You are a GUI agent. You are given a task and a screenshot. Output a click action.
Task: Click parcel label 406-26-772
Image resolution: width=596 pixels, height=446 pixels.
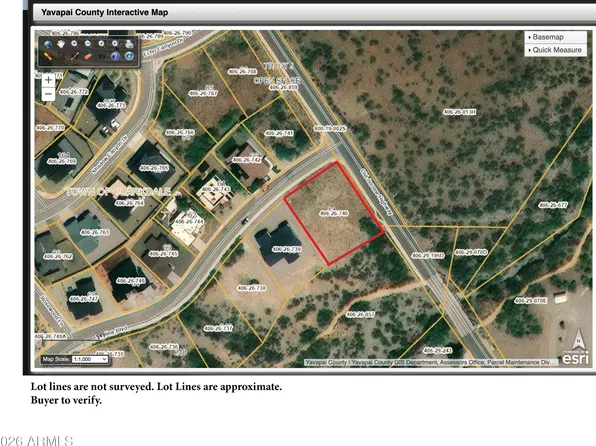74,92
